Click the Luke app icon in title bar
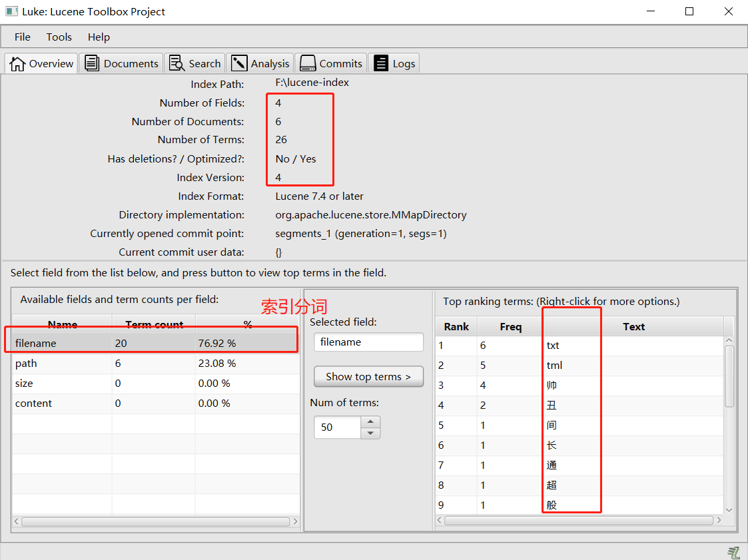The image size is (748, 560). click(x=11, y=11)
